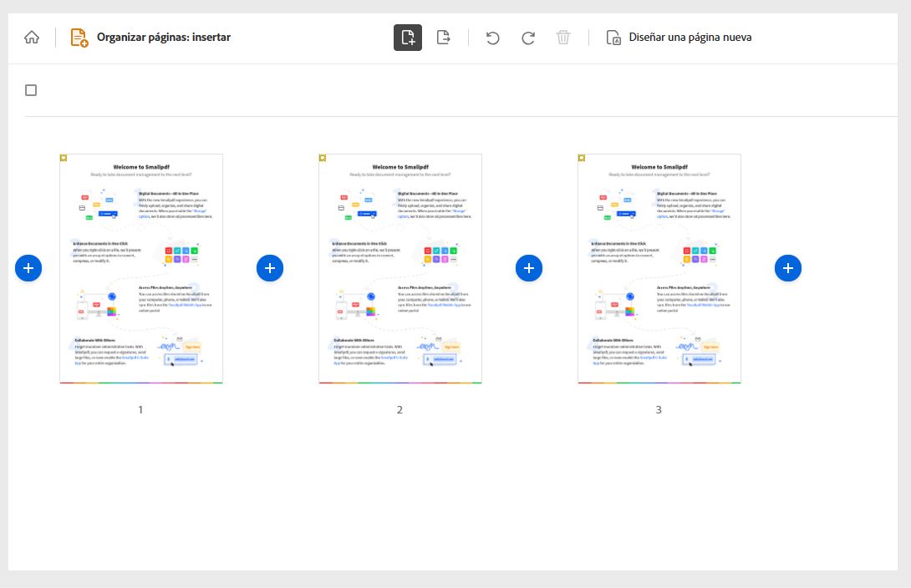Screen dimensions: 911x588
Task: Redo the last action
Action: 528,38
